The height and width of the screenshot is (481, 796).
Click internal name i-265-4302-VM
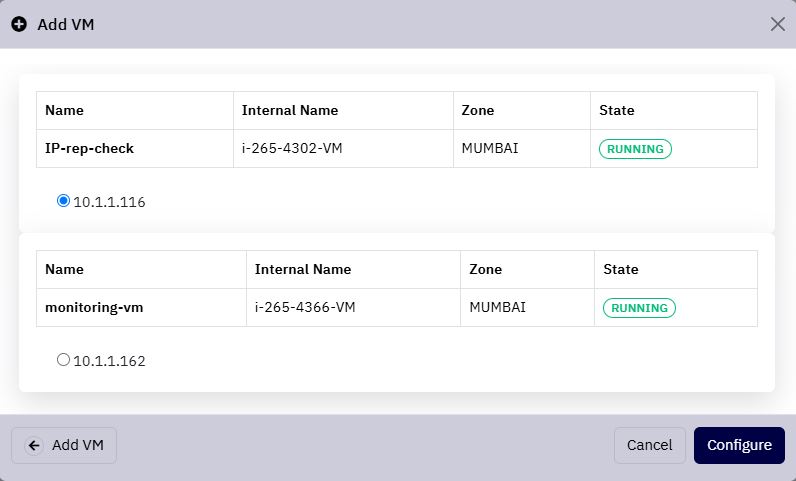[x=292, y=148]
